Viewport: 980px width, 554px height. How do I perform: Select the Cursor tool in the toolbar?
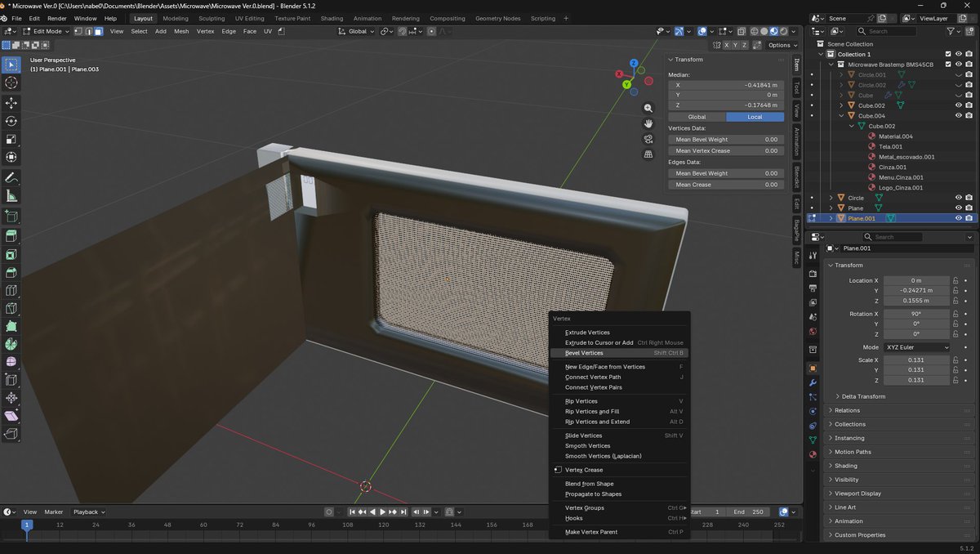point(11,83)
